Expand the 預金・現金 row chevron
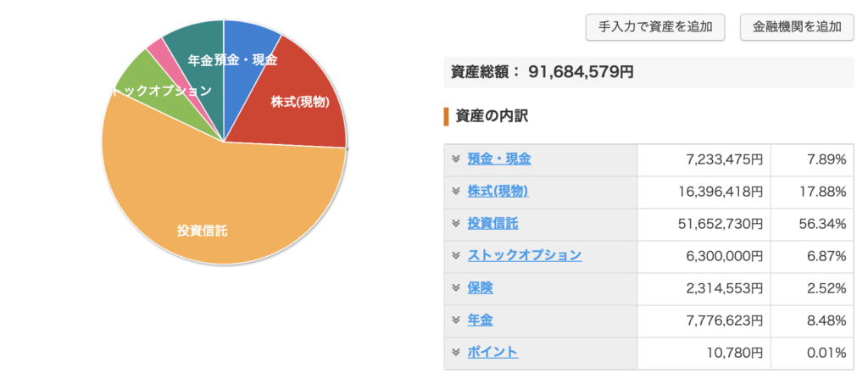Screen dimensions: 868x379 pyautogui.click(x=455, y=159)
